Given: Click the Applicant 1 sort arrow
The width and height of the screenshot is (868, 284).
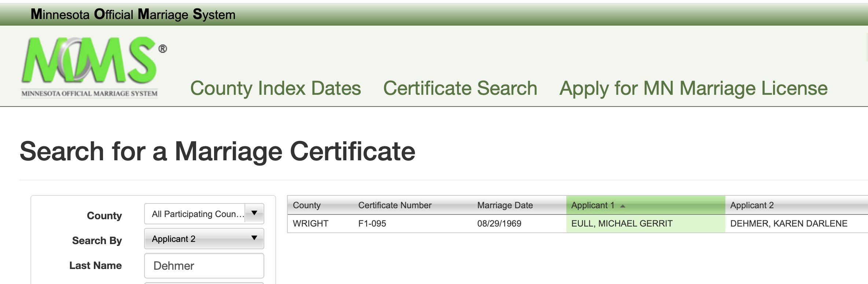Looking at the screenshot, I should coord(622,206).
